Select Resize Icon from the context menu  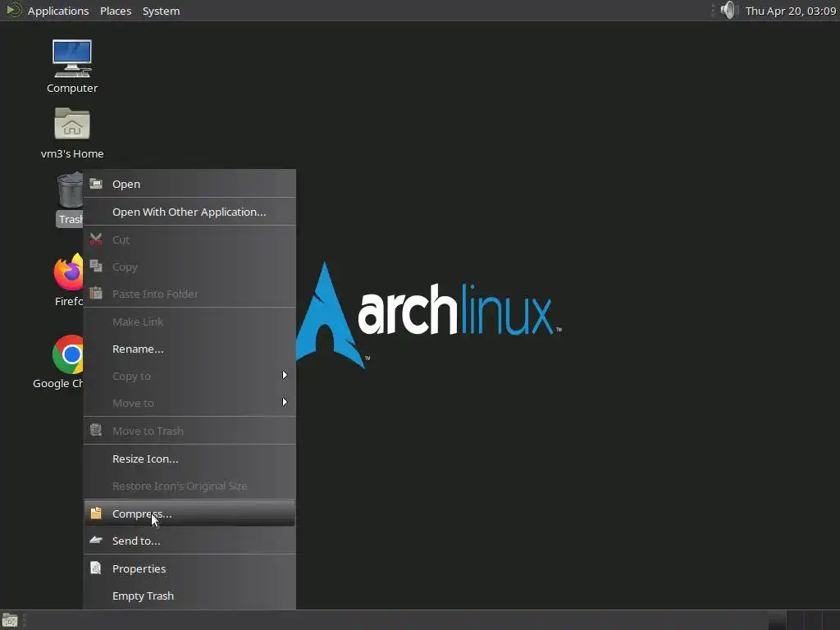pyautogui.click(x=189, y=459)
